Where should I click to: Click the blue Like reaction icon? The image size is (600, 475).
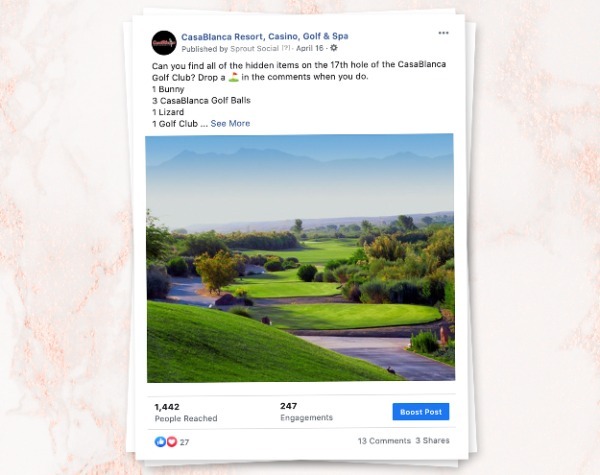pos(160,441)
